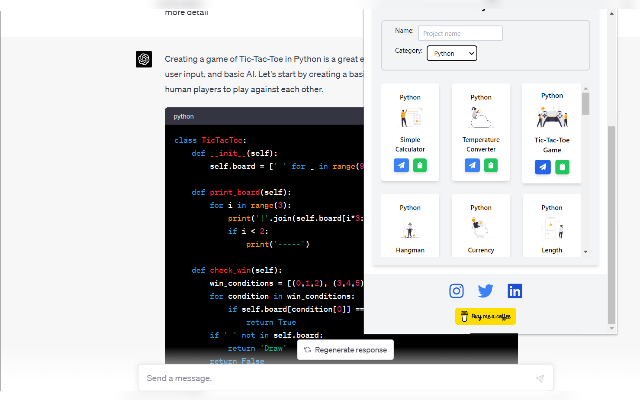Click the Simple Calculator title text
The image size is (640, 400).
pos(410,144)
